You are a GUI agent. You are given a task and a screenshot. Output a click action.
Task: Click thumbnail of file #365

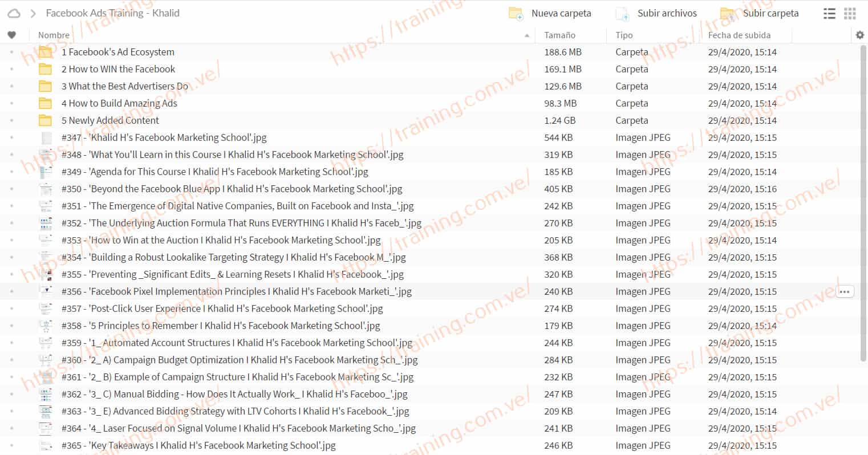(x=46, y=445)
